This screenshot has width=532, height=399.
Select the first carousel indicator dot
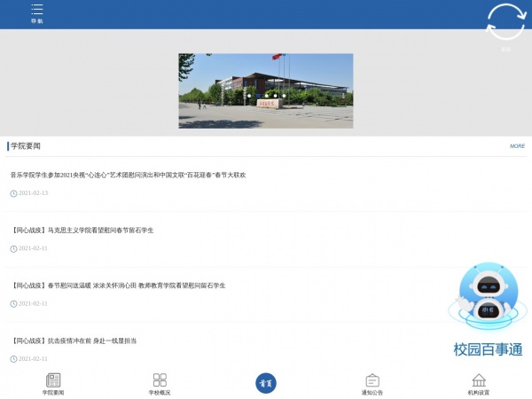(x=248, y=95)
